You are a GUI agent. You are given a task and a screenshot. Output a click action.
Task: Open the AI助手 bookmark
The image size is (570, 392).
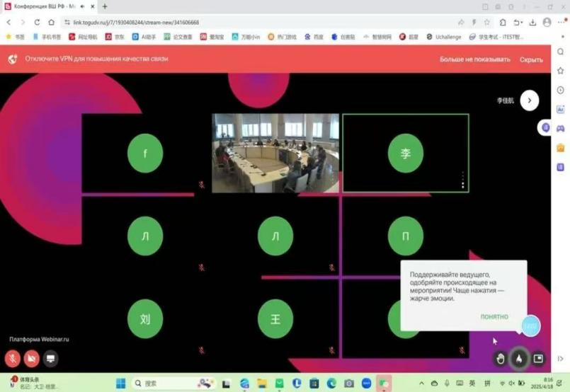click(144, 37)
